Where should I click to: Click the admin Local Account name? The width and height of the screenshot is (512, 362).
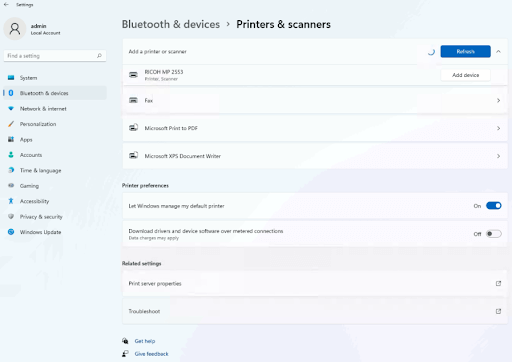(x=45, y=29)
